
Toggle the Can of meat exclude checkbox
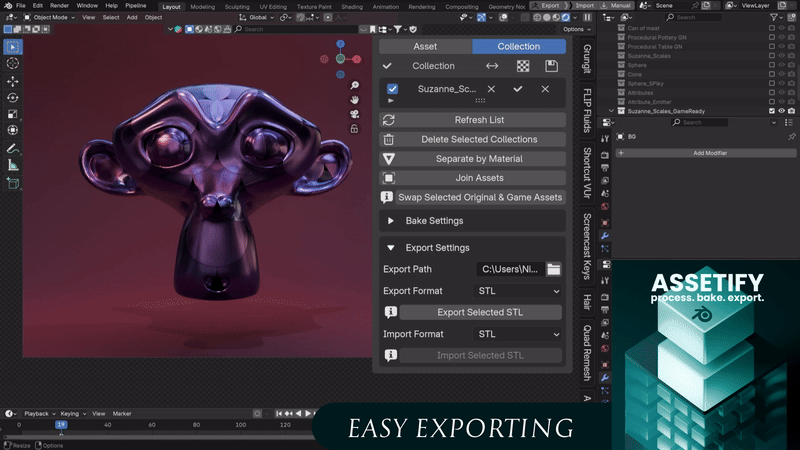(771, 28)
